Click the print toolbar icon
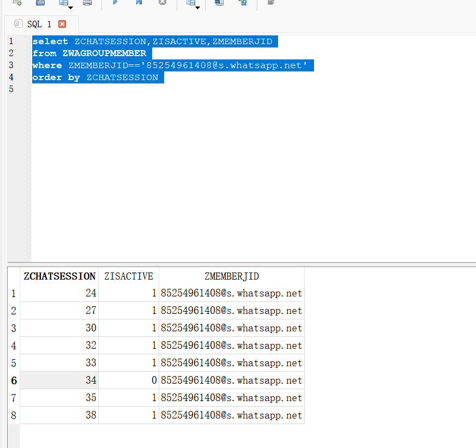The image size is (476, 448). (87, 2)
